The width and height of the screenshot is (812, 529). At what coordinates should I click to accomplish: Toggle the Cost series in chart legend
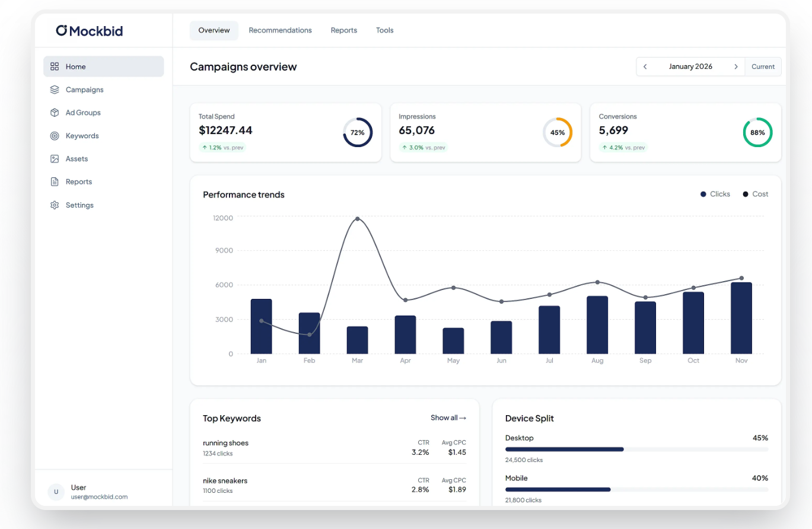755,194
